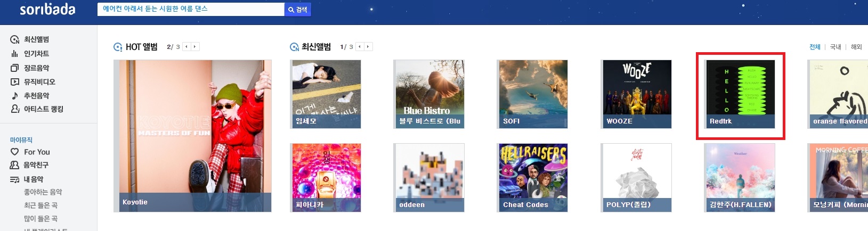Viewport: 868px width, 231px height.
Task: Click the 아티스트 랭킹 person icon
Action: (15, 109)
